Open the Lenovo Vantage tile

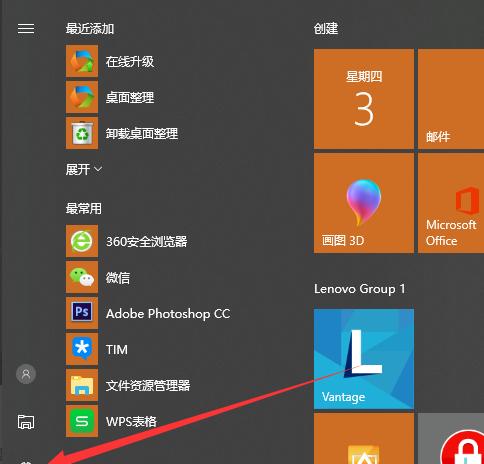pos(364,359)
